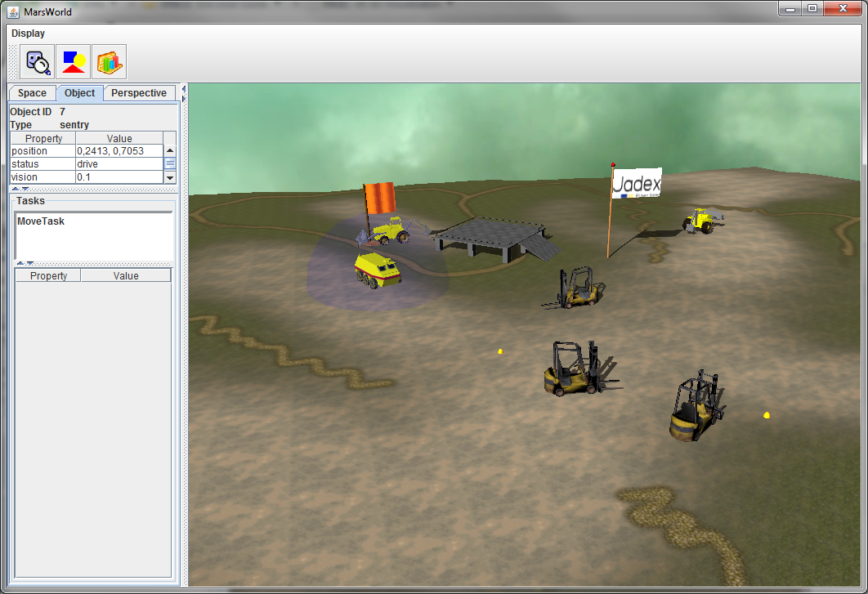Select the yellow sentry vehicle in scene
This screenshot has width=868, height=594.
[x=378, y=269]
